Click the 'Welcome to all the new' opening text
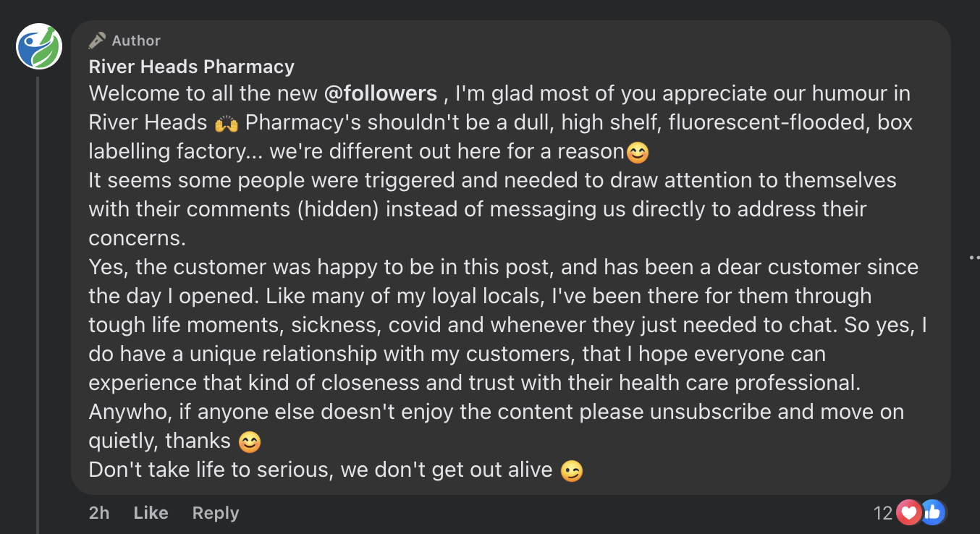Image resolution: width=980 pixels, height=534 pixels. (203, 93)
